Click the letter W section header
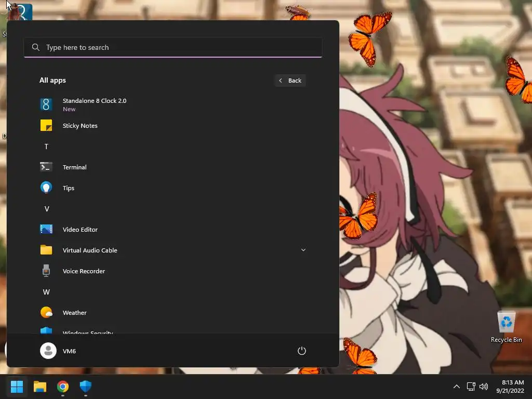This screenshot has height=399, width=532. pyautogui.click(x=46, y=292)
